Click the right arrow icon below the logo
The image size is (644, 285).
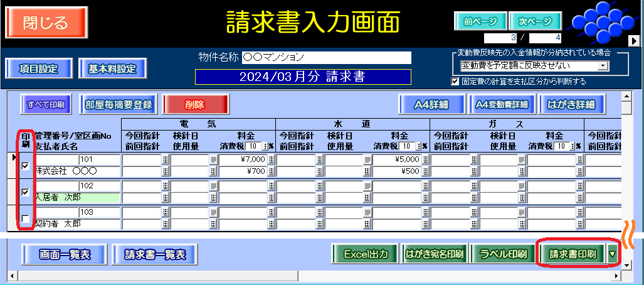pyautogui.click(x=634, y=40)
